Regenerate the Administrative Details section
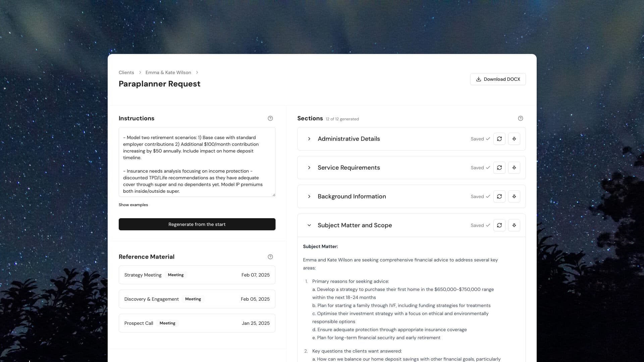 (499, 139)
